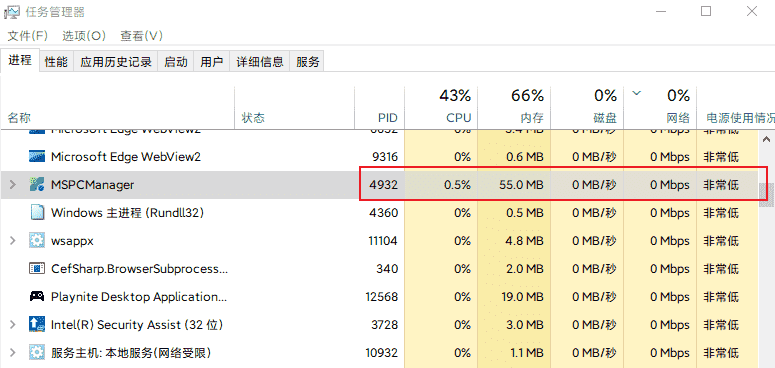Open the 选项(O) menu

[85, 36]
